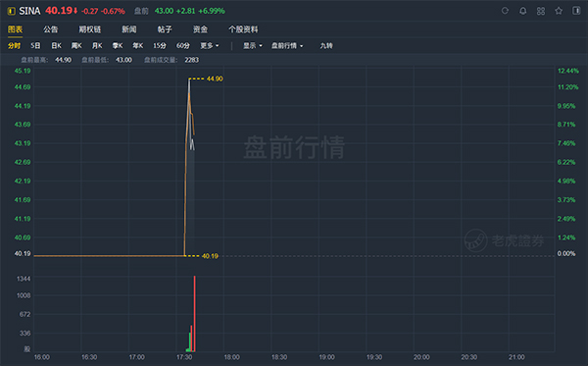Open the 新闻 news tab
Screen dimensions: 588x366
tap(129, 29)
